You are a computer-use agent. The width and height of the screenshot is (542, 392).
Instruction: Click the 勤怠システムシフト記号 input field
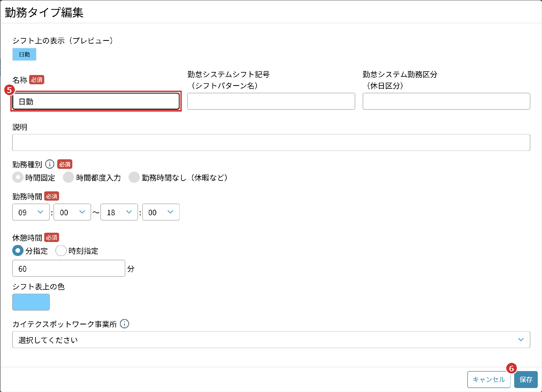coord(271,101)
